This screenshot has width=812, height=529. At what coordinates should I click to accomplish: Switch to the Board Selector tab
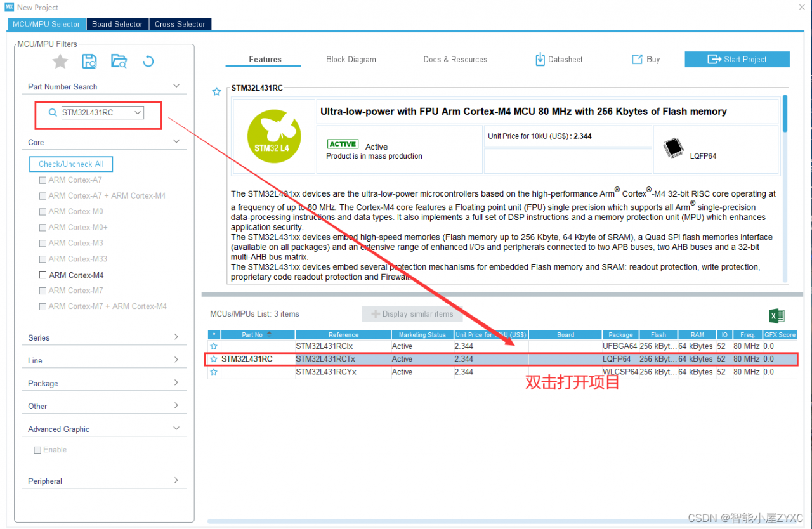[x=117, y=24]
